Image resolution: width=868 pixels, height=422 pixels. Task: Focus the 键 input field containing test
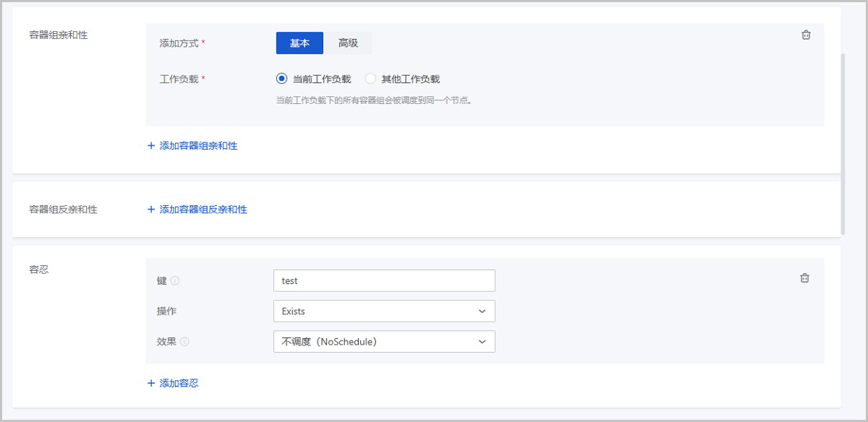(384, 280)
